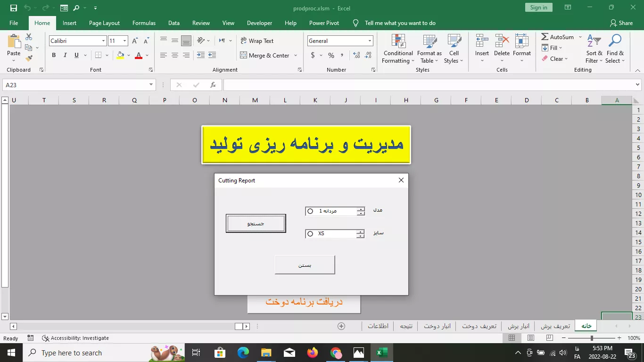Image resolution: width=644 pixels, height=362 pixels.
Task: Add a new sheet with plus icon
Action: [x=341, y=326]
